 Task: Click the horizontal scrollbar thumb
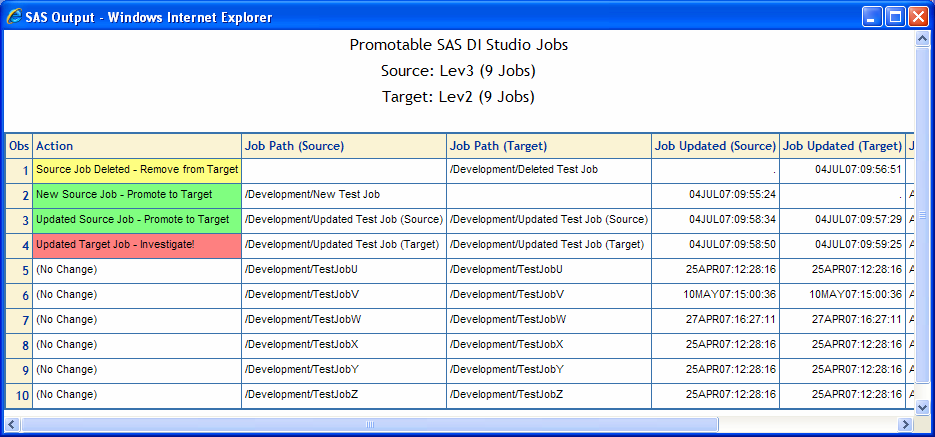pyautogui.click(x=370, y=424)
